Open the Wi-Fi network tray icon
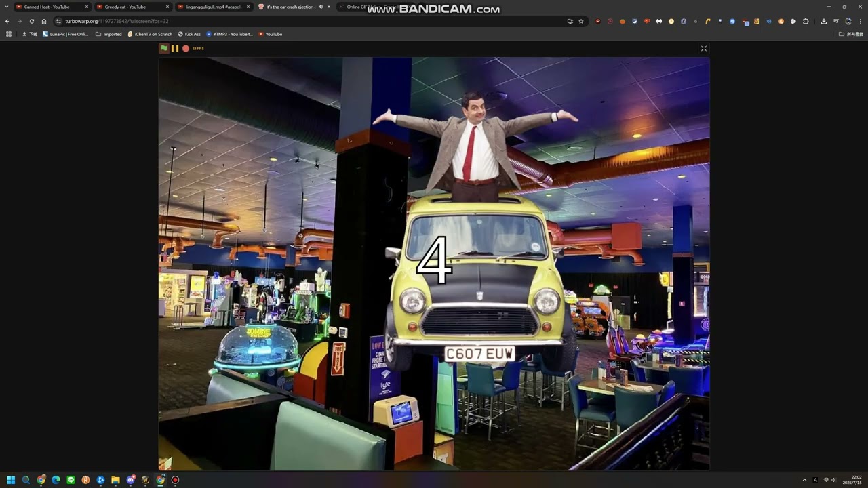868x488 pixels. 826,480
